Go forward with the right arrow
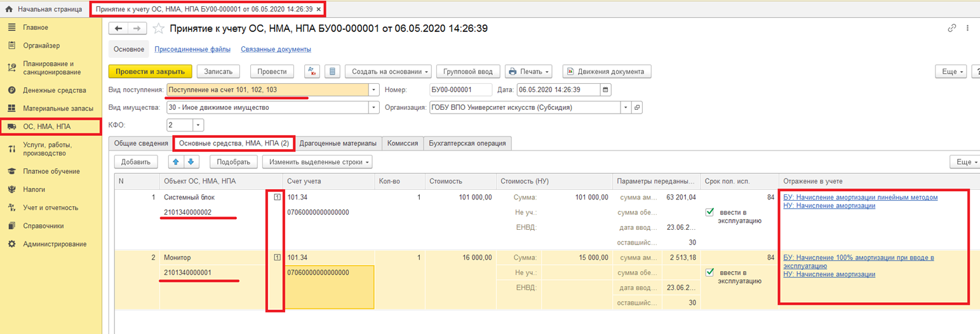This screenshot has height=334, width=980. [x=137, y=29]
